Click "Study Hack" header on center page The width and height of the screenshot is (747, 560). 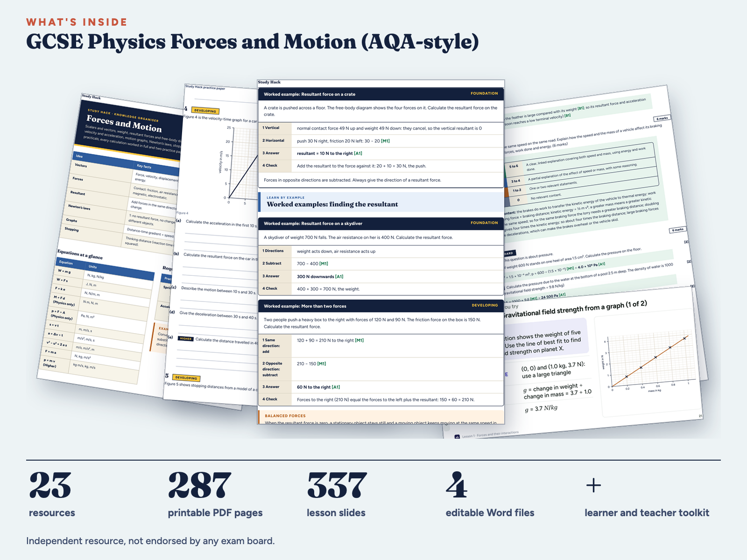[x=269, y=82]
